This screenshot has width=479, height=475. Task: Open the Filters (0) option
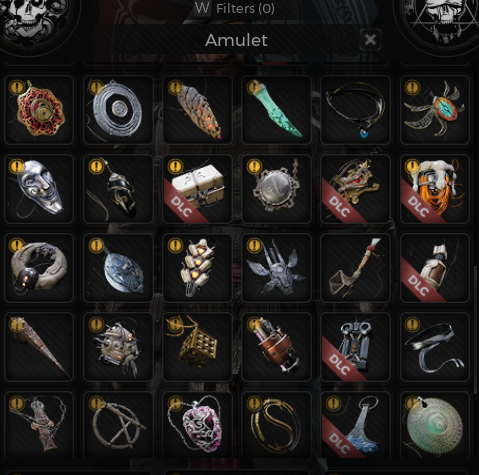[x=235, y=8]
